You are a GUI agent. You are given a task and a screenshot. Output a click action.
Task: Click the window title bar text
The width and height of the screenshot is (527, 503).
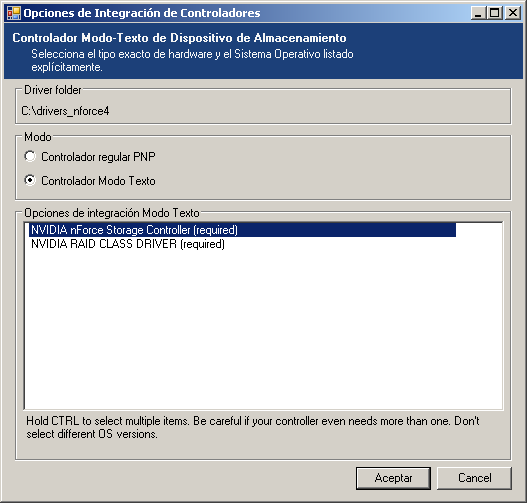(x=142, y=13)
